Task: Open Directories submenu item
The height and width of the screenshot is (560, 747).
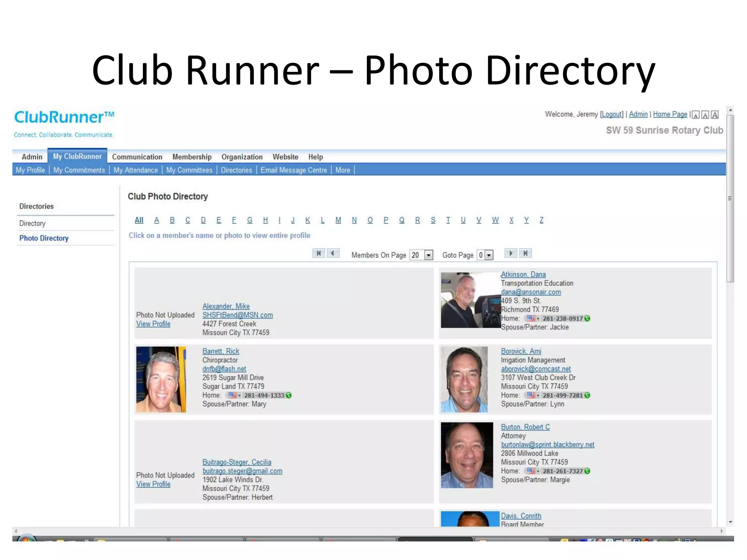Action: [x=236, y=170]
